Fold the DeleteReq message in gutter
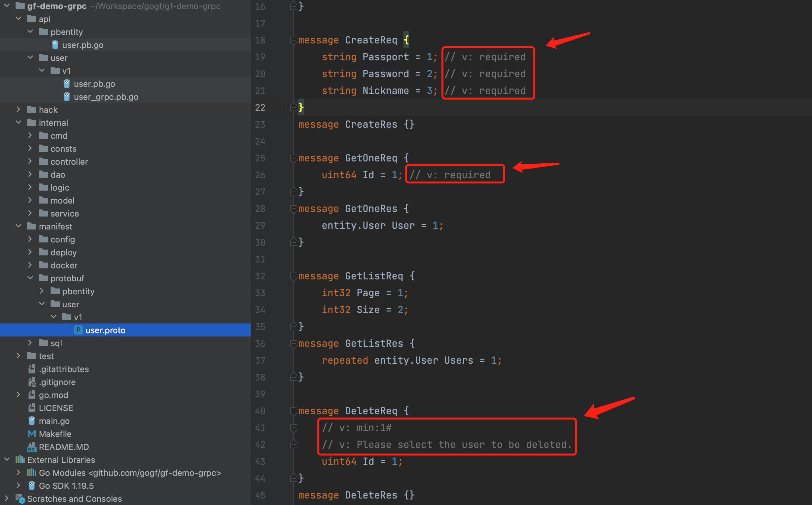 pos(293,411)
